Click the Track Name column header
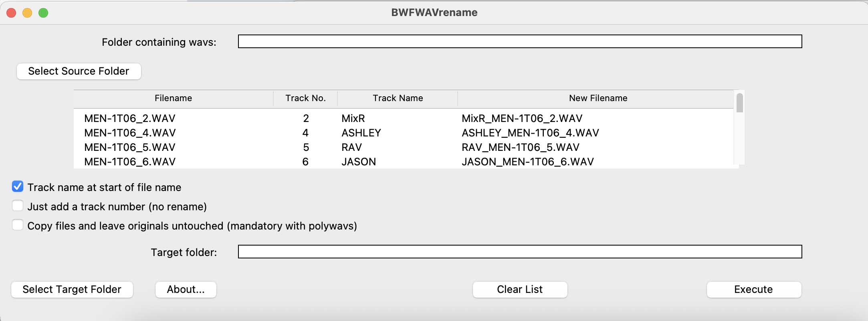 [398, 98]
